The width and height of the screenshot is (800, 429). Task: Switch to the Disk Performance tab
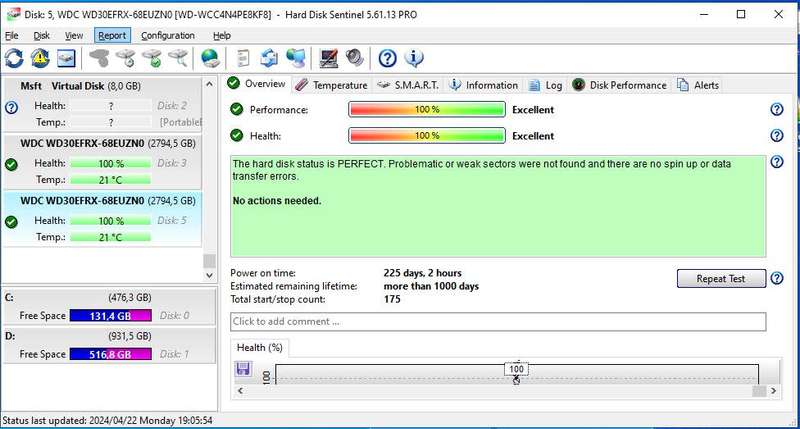pos(619,85)
